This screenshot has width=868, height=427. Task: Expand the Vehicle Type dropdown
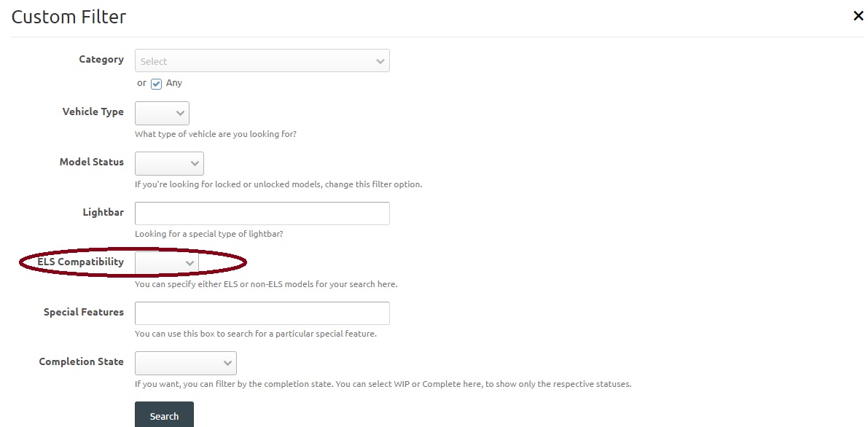[162, 113]
